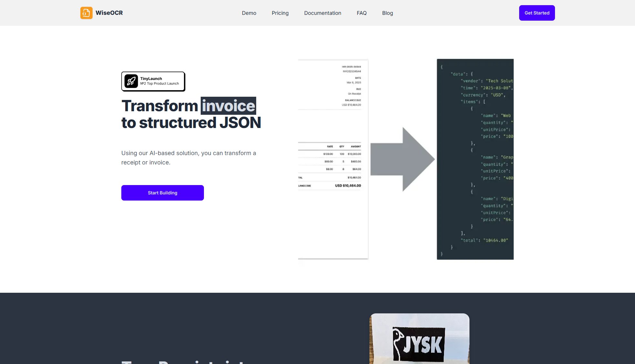
Task: Click the "to structured JSON" heading line
Action: [191, 123]
